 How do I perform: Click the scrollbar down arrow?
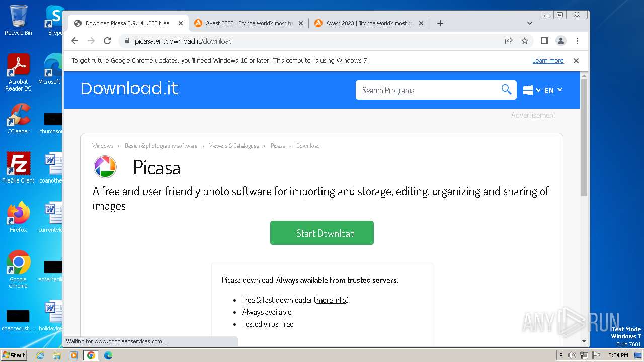coord(584,341)
